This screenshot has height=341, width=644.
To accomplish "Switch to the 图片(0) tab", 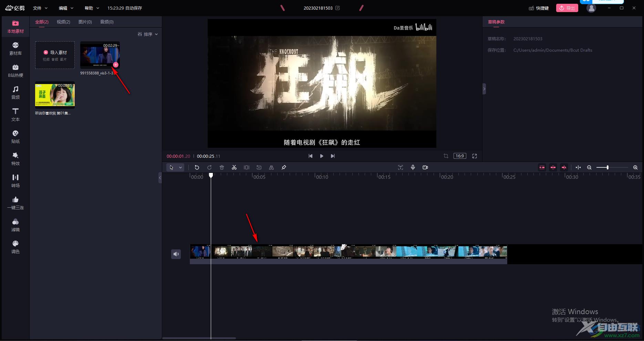I will 85,22.
